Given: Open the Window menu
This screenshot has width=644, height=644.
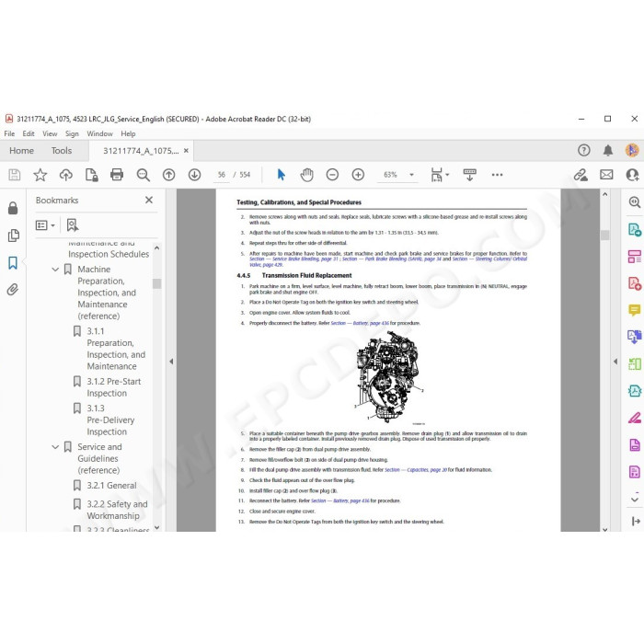Looking at the screenshot, I should click(99, 133).
